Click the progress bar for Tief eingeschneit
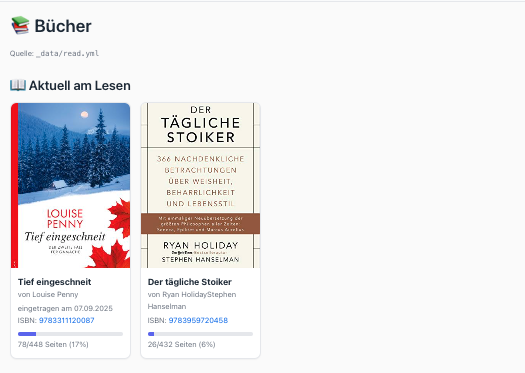This screenshot has height=373, width=525. 70,334
